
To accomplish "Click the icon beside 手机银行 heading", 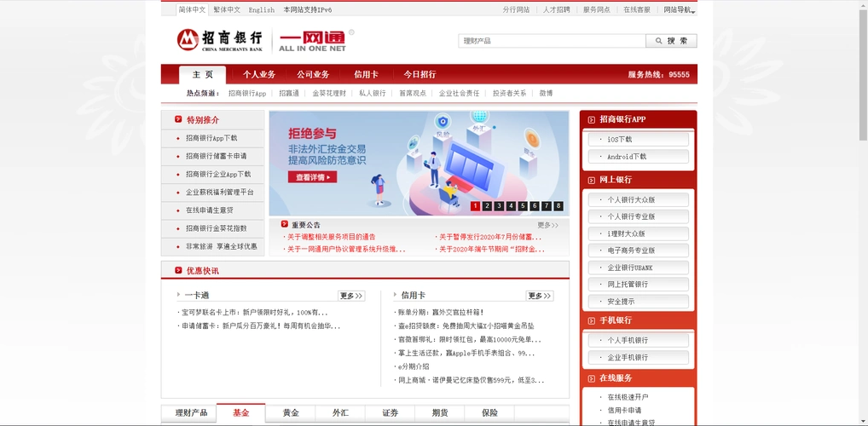I will [x=592, y=321].
